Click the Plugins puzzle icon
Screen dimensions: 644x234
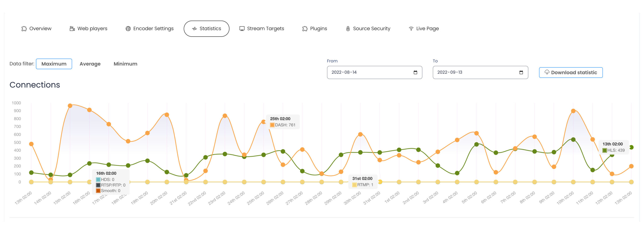(305, 29)
